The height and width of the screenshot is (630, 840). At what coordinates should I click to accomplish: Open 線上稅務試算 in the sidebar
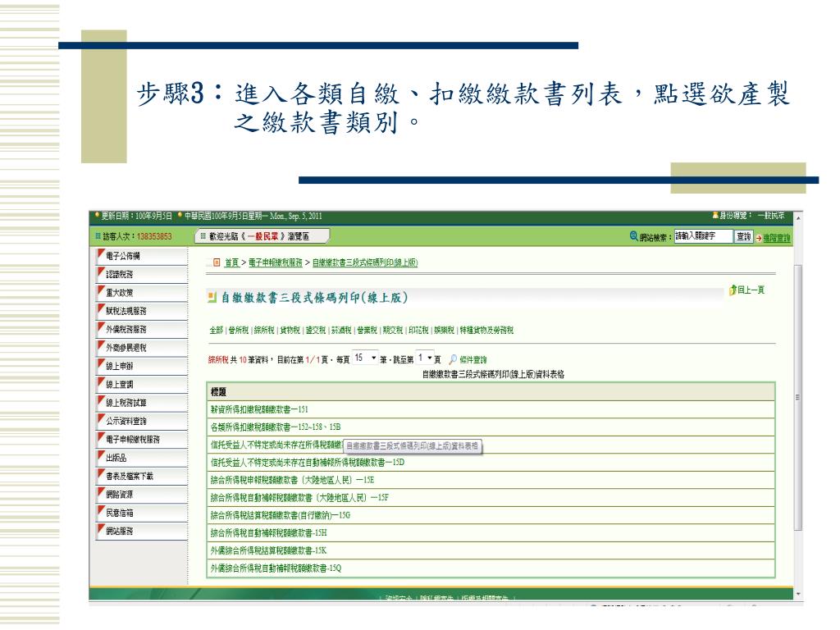click(142, 403)
